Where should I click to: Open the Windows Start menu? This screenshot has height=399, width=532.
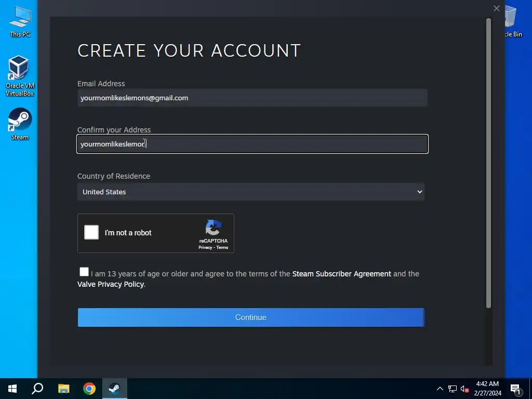tap(12, 389)
